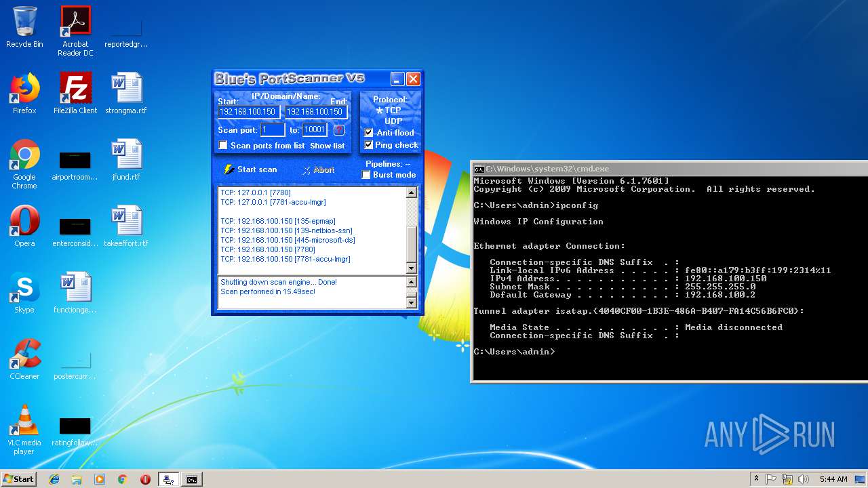Open Google Chrome desktop shortcut

click(x=24, y=164)
